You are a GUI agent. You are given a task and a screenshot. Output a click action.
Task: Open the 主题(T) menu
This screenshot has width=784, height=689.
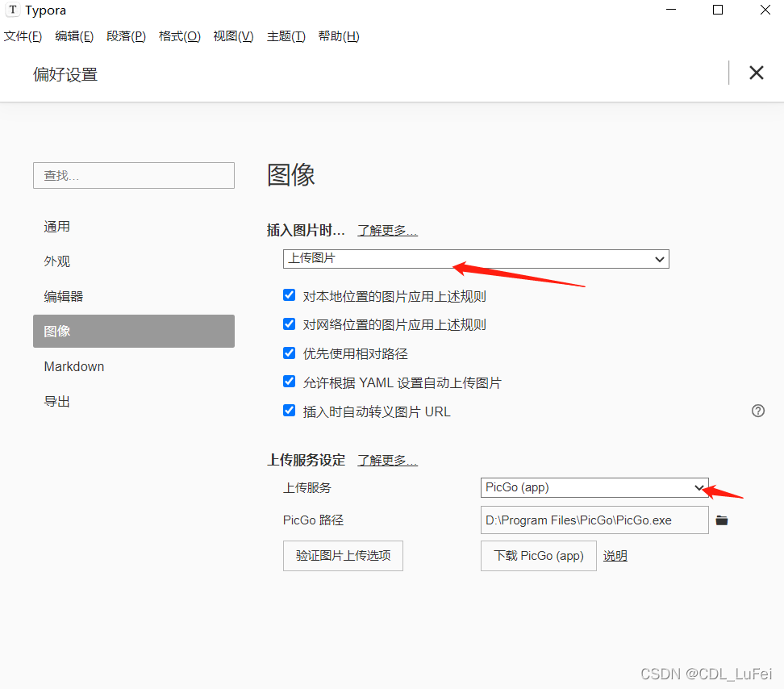click(286, 36)
